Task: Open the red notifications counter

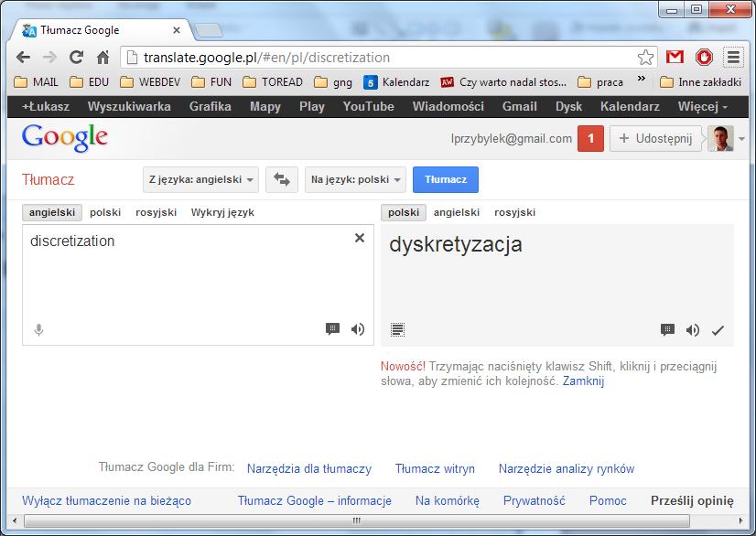Action: [590, 139]
